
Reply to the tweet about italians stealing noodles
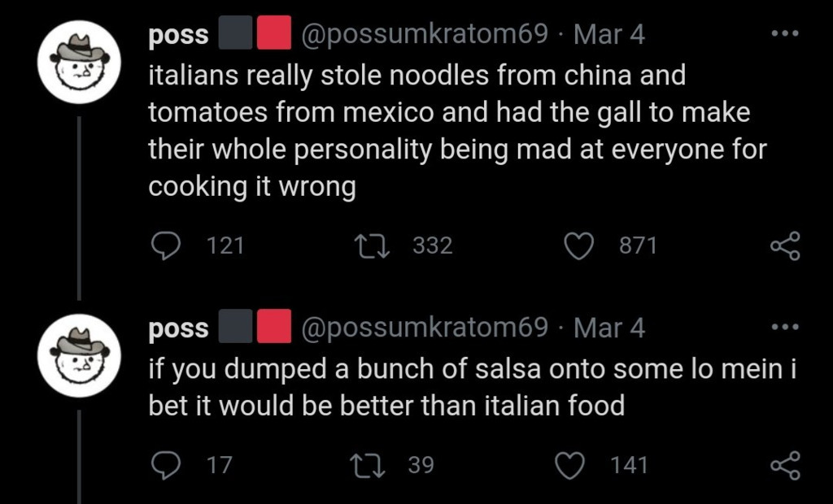pyautogui.click(x=166, y=245)
